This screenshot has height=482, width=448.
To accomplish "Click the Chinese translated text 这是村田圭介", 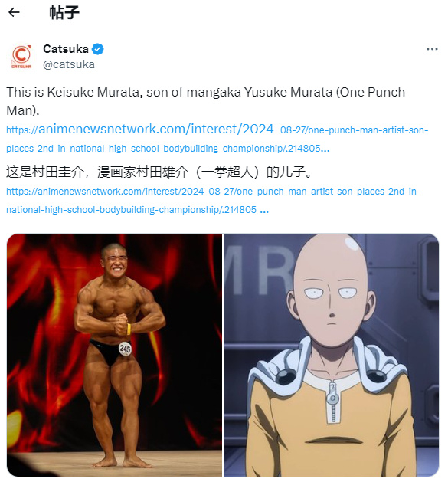I will pyautogui.click(x=159, y=172).
